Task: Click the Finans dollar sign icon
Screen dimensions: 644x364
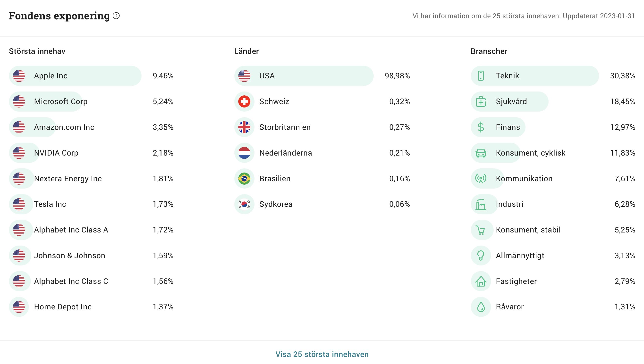Action: coord(480,127)
